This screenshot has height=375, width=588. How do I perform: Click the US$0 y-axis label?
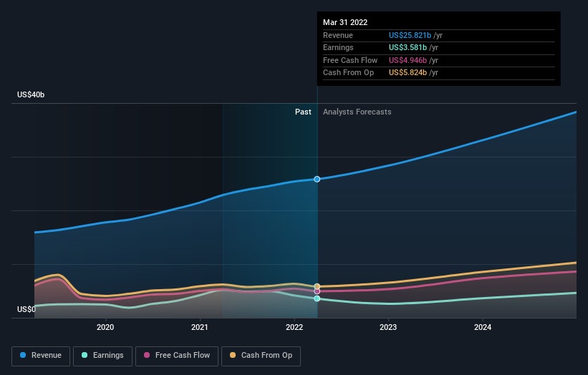click(26, 309)
